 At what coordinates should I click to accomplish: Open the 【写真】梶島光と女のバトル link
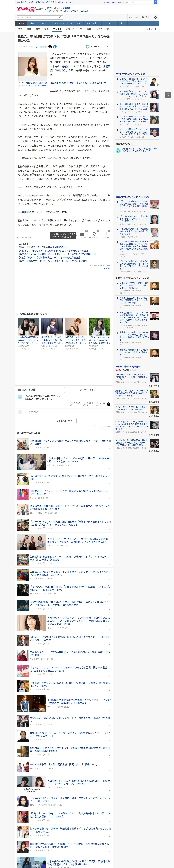pos(78,83)
